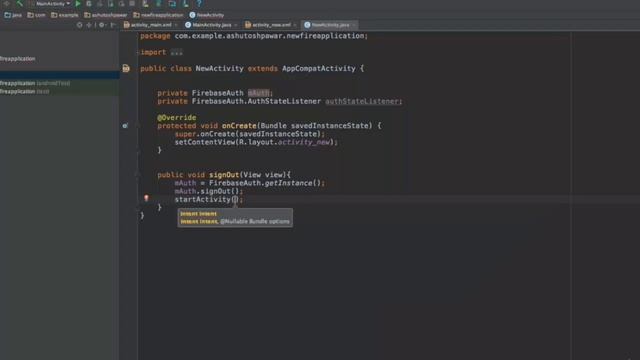Click the Stop square icon in toolbar
This screenshot has width=640, height=360.
(132, 4)
